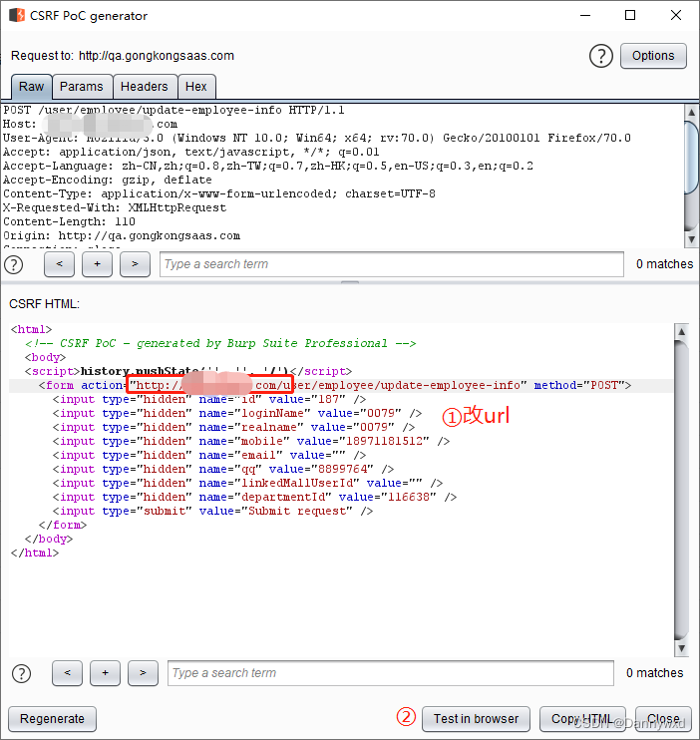
Task: Switch to the Params tab
Action: click(82, 87)
